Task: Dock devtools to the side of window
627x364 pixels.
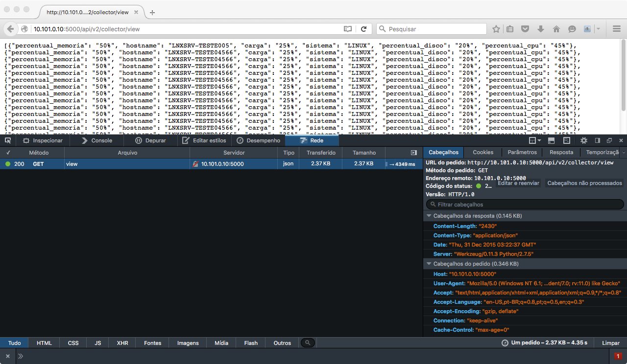Action: click(x=597, y=140)
